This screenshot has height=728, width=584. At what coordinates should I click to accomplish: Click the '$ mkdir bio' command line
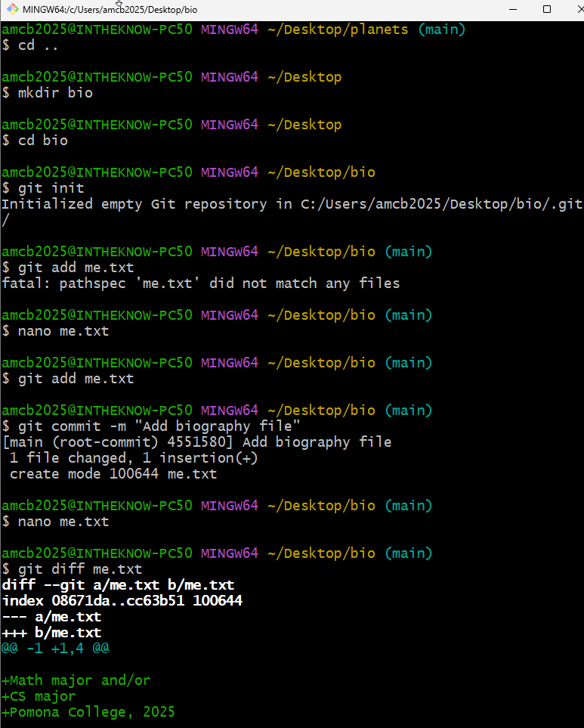[x=48, y=93]
